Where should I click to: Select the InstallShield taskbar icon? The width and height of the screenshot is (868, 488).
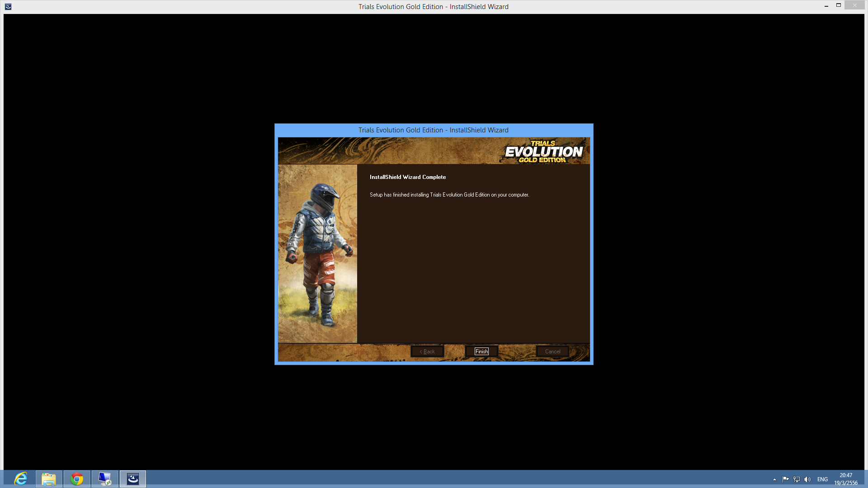tap(133, 479)
